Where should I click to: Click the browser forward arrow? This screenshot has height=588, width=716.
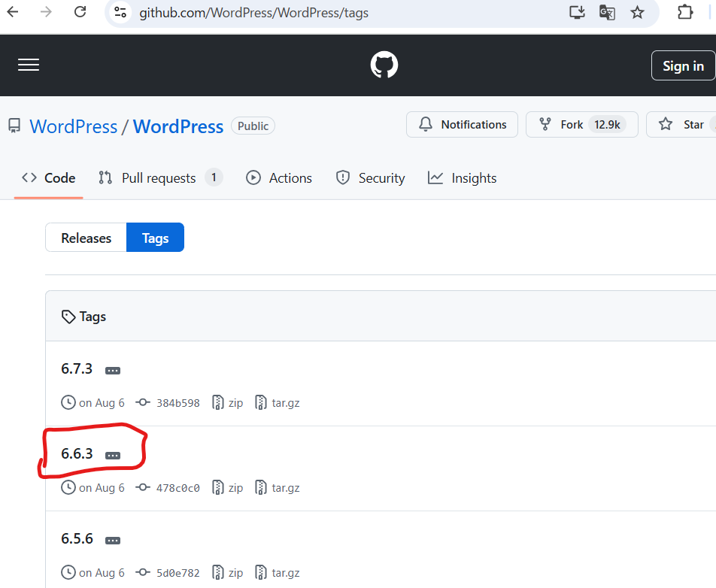pos(46,12)
